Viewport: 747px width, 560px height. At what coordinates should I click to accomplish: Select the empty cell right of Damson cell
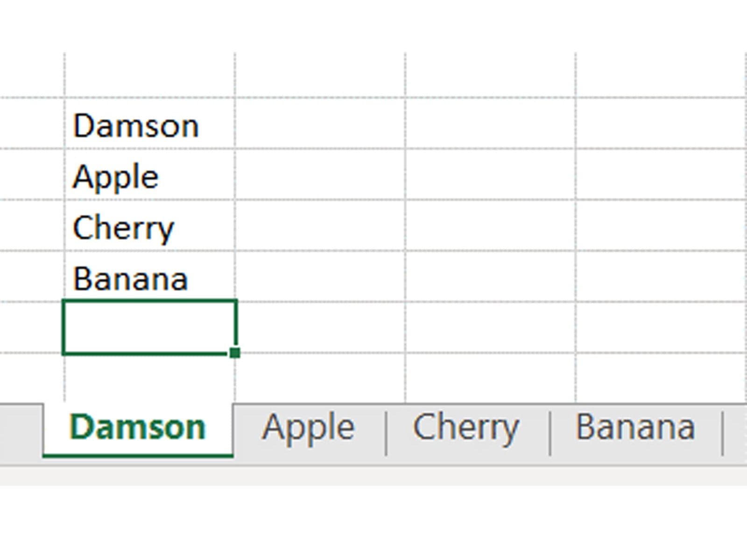click(320, 124)
